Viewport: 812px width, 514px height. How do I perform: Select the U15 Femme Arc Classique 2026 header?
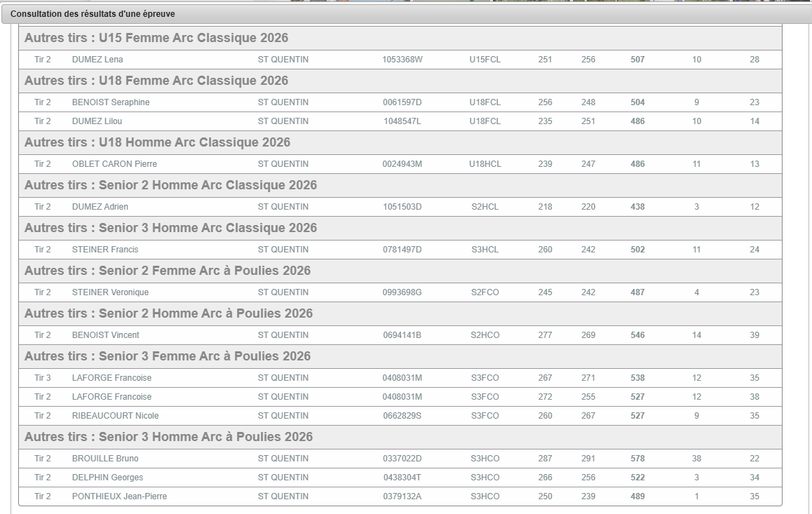point(156,38)
